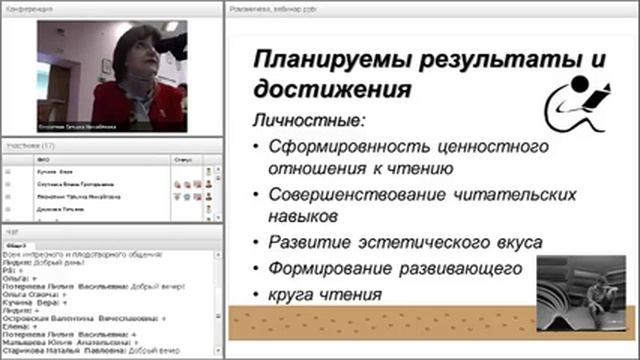Click the presenter name caption on the video

(x=77, y=127)
